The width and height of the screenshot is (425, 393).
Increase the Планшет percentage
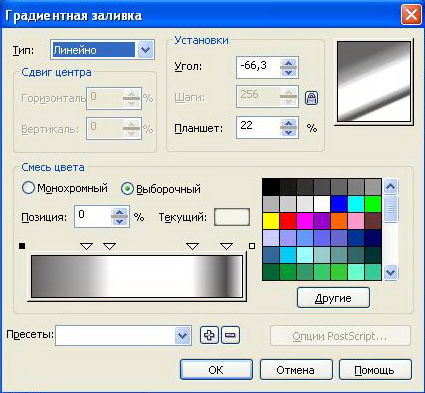(288, 122)
